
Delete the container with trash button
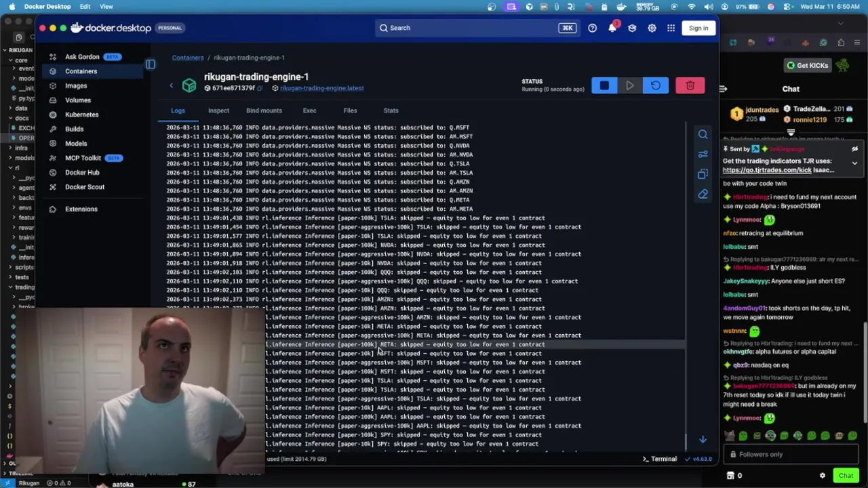(x=690, y=85)
